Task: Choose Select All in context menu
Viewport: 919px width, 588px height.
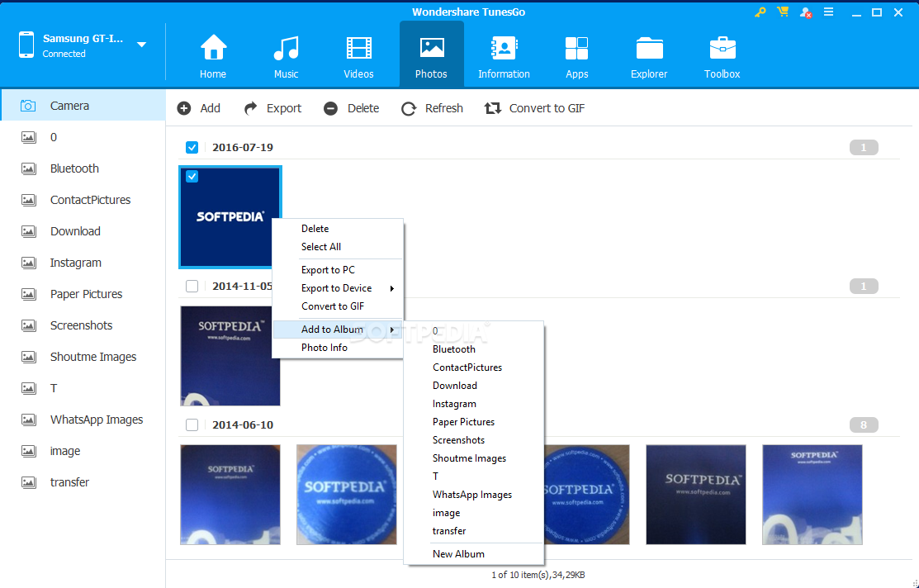Action: 338,247
